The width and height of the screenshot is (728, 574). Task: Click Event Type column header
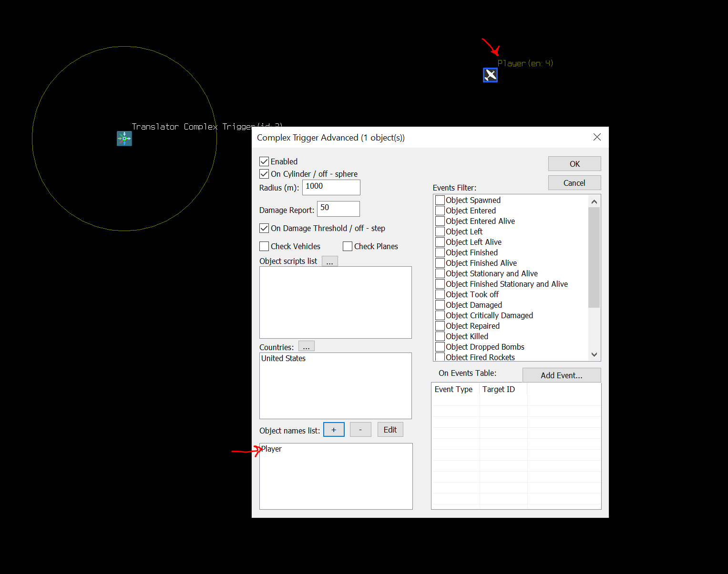pos(455,389)
